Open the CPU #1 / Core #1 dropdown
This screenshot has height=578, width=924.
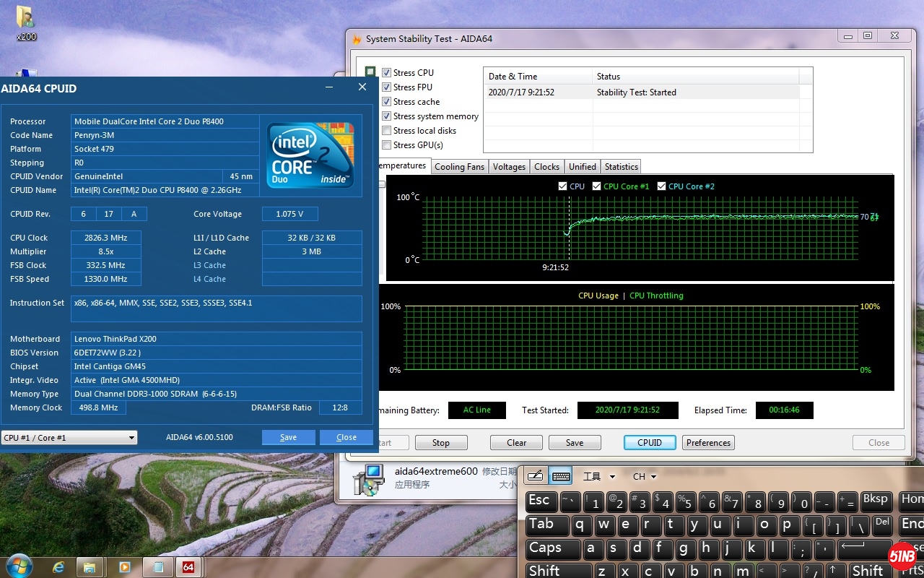[69, 437]
